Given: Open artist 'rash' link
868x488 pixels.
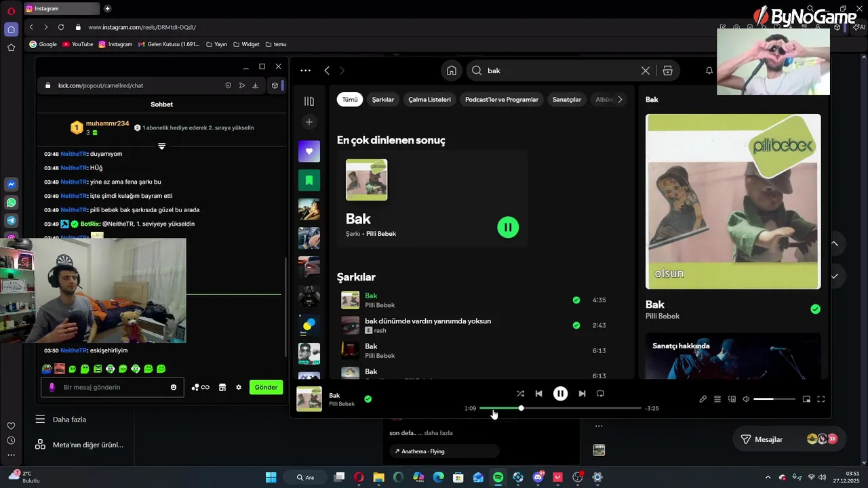Looking at the screenshot, I should [x=380, y=331].
